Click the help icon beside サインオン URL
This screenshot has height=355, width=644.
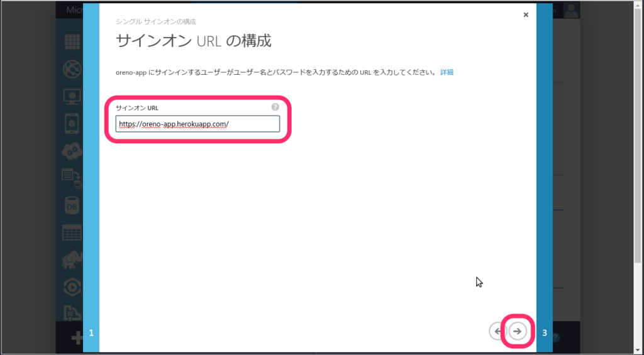(275, 107)
